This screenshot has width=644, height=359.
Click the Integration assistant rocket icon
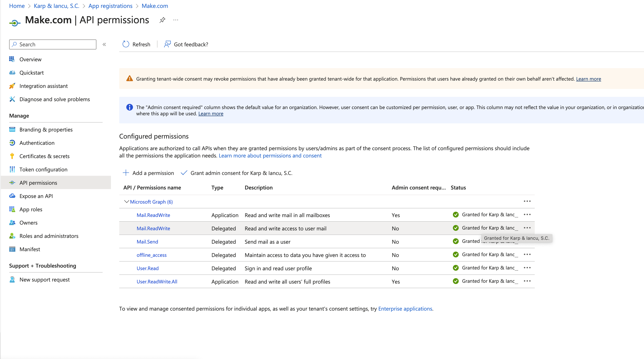pyautogui.click(x=12, y=86)
